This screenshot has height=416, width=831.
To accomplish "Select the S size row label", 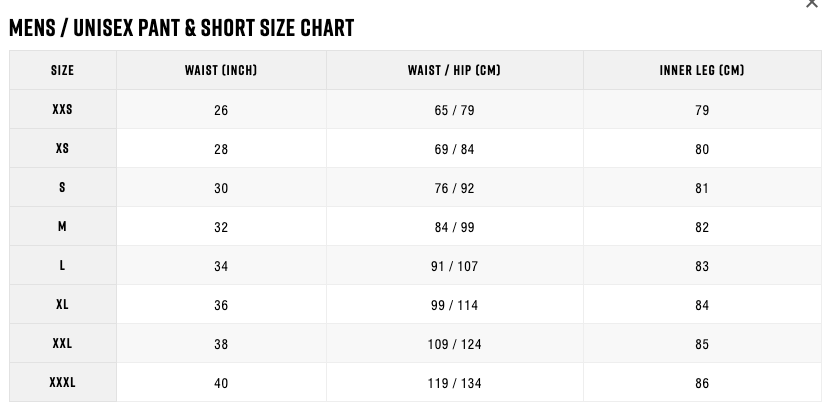I will pyautogui.click(x=63, y=187).
